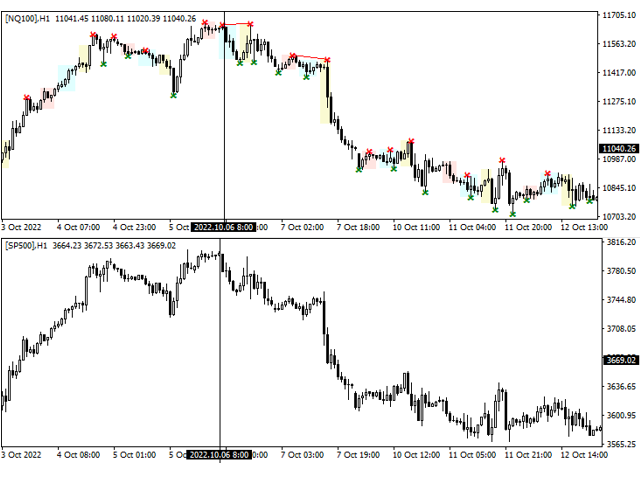Select the 3816.20 price axis label
Viewport: 640px width, 480px height.
click(621, 242)
